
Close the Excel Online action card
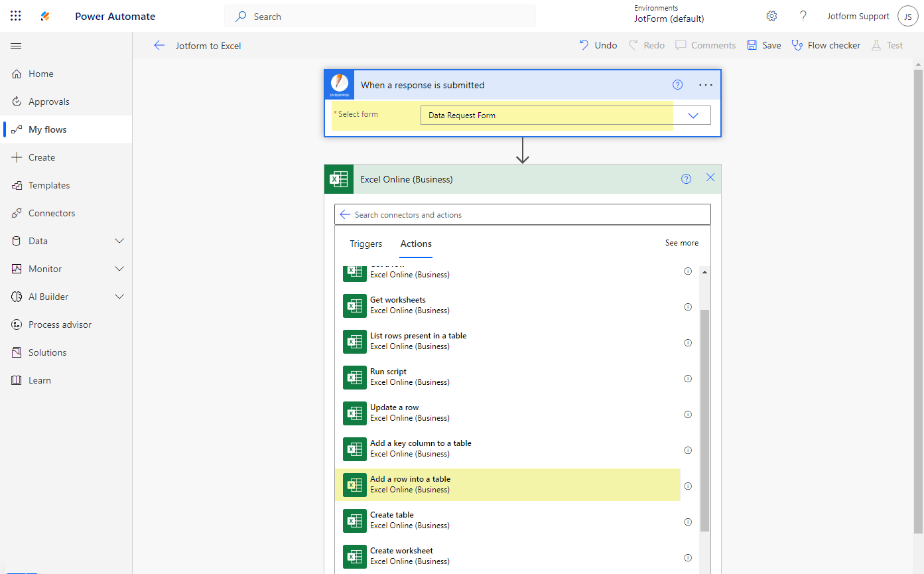pos(710,178)
